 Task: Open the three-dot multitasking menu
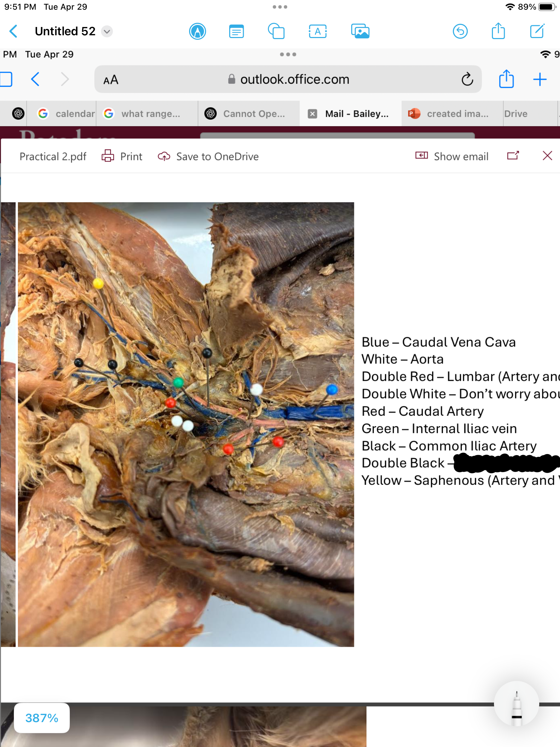280,7
